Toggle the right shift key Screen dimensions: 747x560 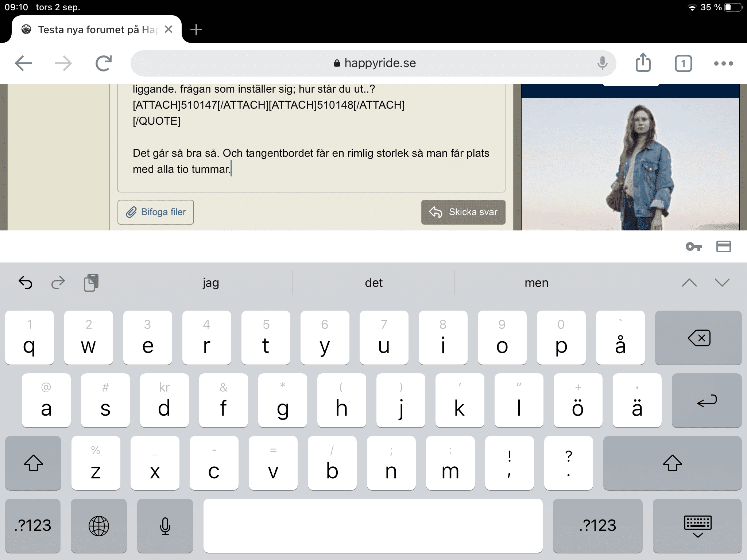[x=672, y=463]
